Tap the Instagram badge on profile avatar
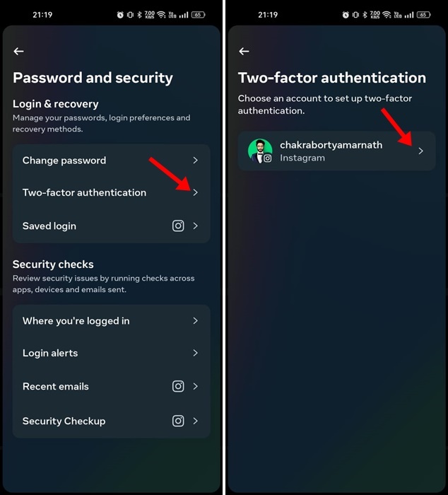448x495 pixels. [x=268, y=158]
